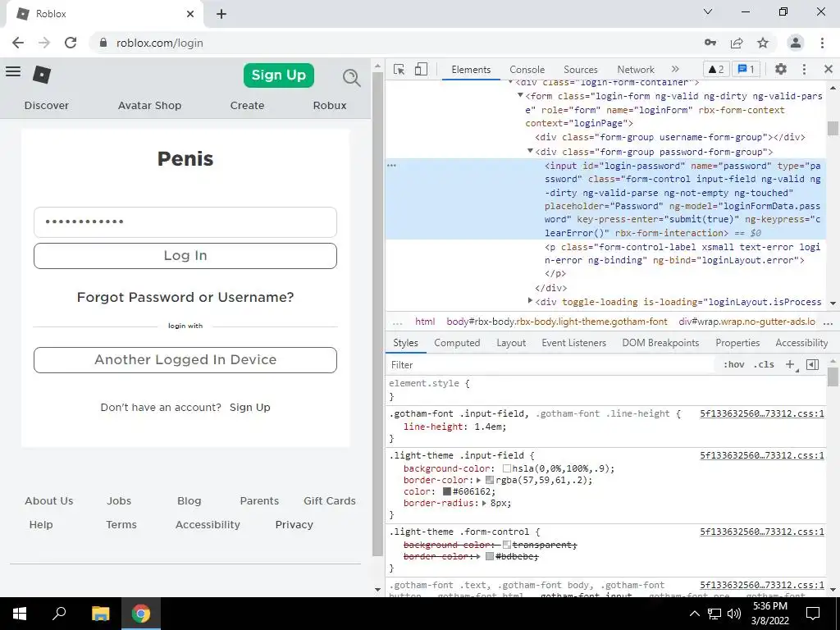Screen dimensions: 840x630
Task: Click the styles Filter input
Action: coord(552,365)
